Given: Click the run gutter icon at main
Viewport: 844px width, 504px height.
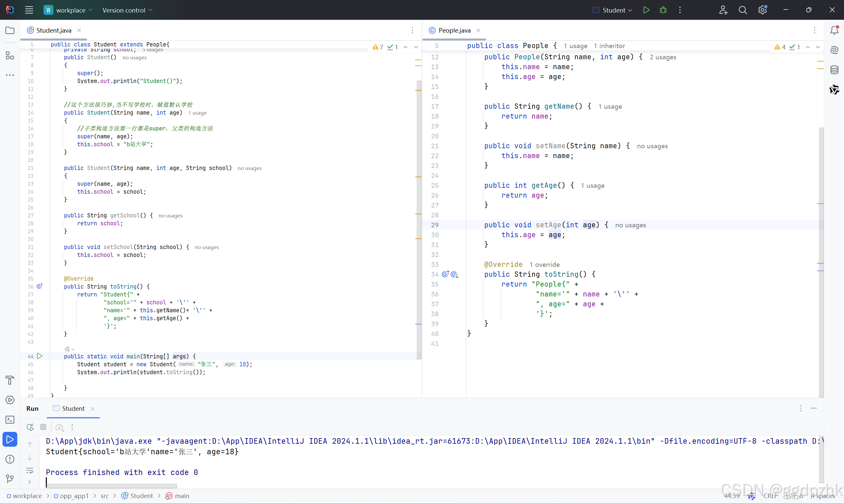Looking at the screenshot, I should 40,356.
